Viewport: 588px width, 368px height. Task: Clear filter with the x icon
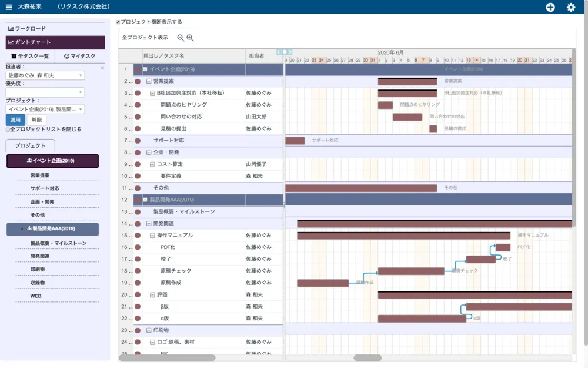pyautogui.click(x=102, y=68)
